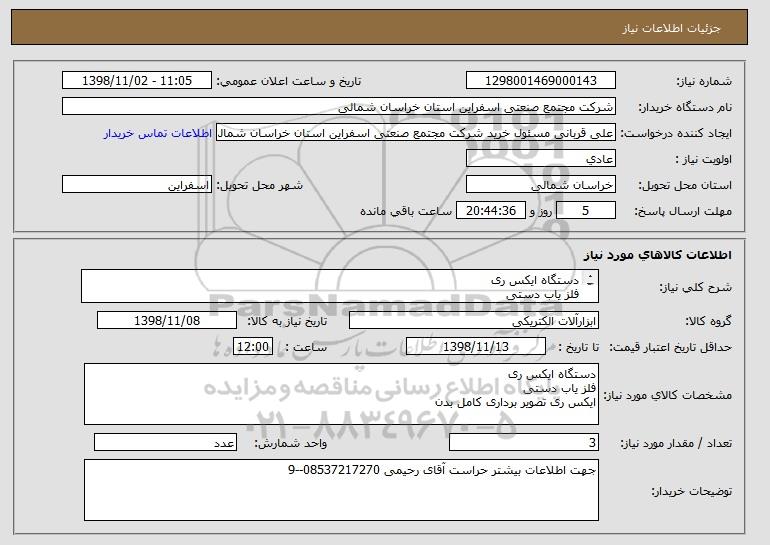770x545 pixels.
Task: Select the price validity date 1398/11/13
Action: point(476,347)
